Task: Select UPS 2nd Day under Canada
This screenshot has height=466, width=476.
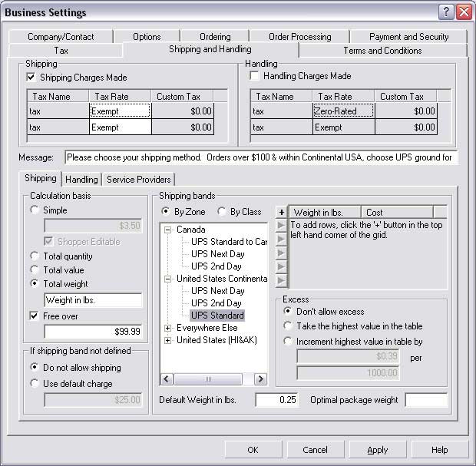Action: pos(217,266)
